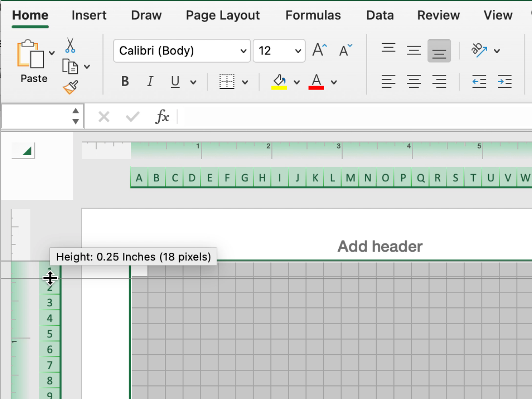Click Add header in the worksheet
Image resolution: width=532 pixels, height=399 pixels.
coord(380,246)
